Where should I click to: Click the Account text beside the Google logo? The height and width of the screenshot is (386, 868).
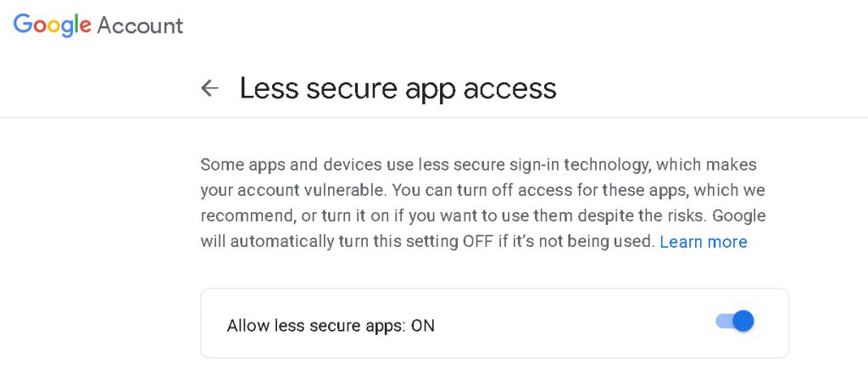tap(140, 25)
